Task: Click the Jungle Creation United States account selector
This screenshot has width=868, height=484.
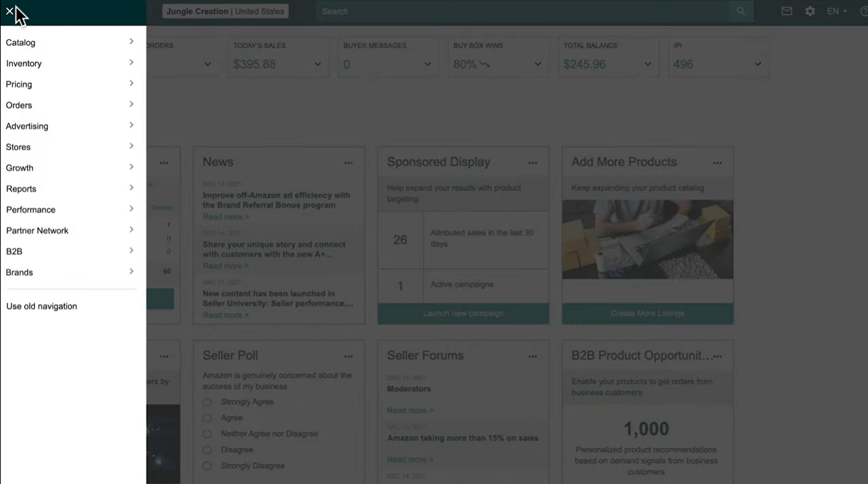Action: click(x=225, y=12)
